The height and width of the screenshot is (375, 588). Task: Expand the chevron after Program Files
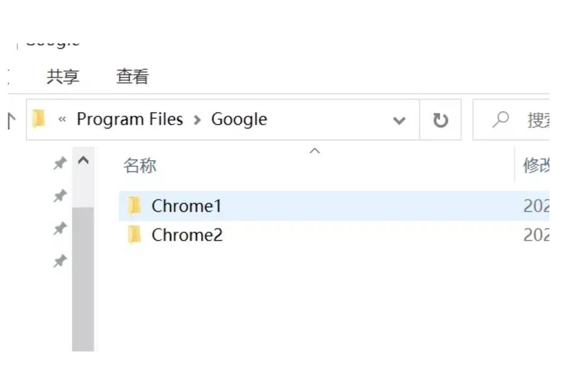click(197, 120)
